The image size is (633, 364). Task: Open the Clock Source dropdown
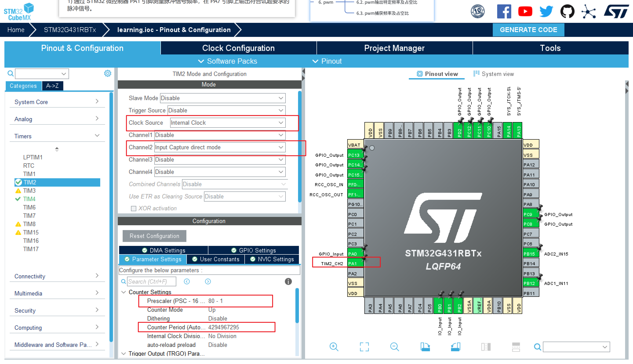(228, 123)
